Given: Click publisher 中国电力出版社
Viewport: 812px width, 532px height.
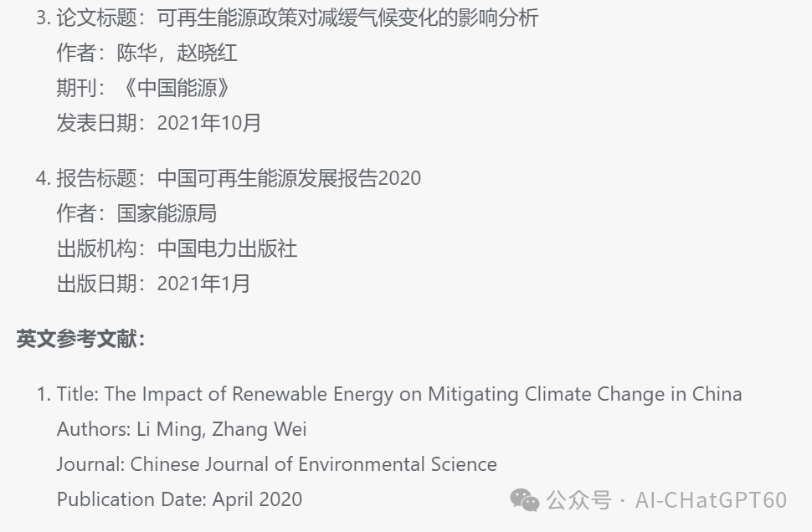Looking at the screenshot, I should point(228,249).
